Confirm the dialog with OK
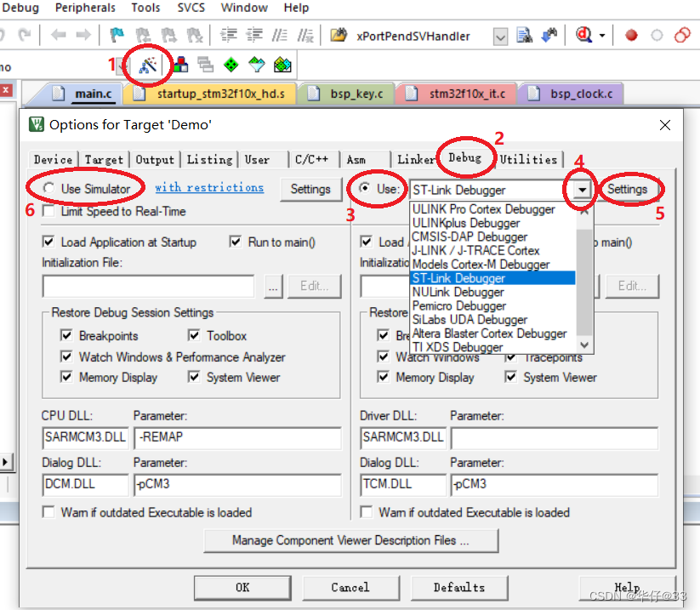 (x=242, y=587)
